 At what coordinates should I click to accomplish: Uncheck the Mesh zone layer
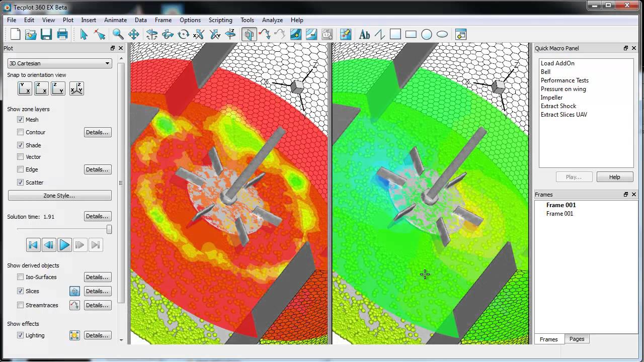pos(20,120)
